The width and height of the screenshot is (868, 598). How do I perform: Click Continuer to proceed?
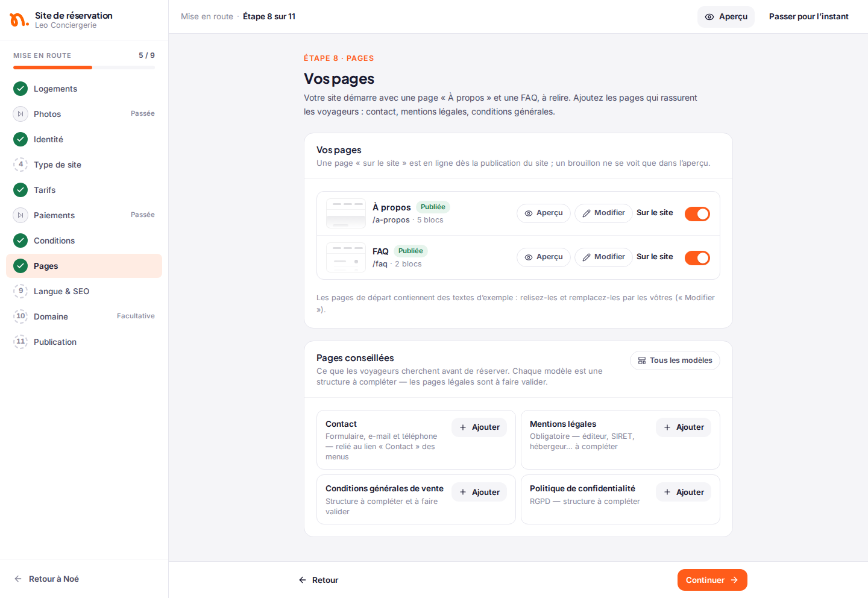tap(712, 580)
